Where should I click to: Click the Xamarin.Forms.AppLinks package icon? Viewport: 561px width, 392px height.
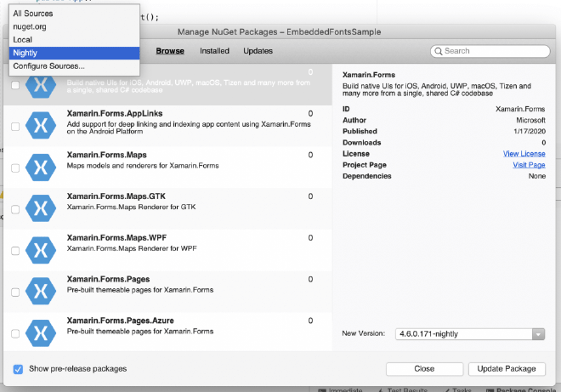click(x=41, y=125)
